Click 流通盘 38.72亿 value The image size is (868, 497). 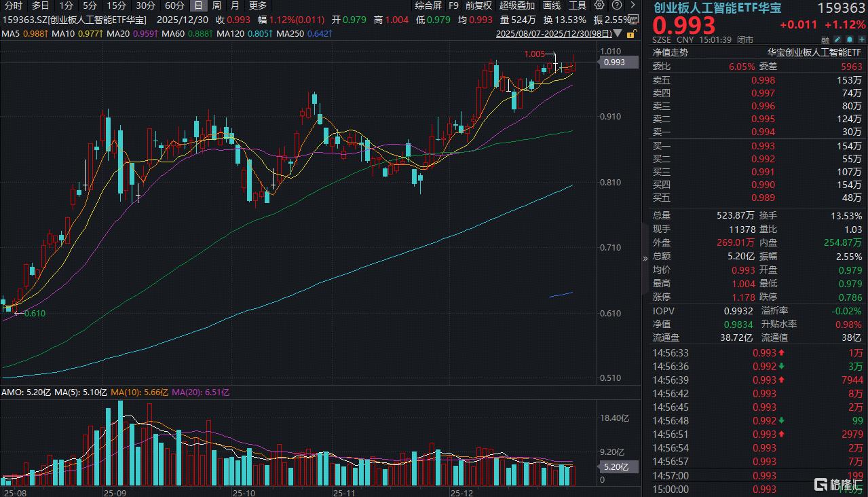[737, 337]
